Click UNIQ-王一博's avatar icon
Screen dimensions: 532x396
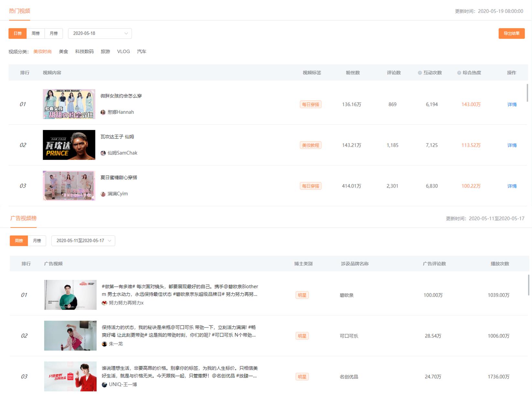click(x=104, y=385)
